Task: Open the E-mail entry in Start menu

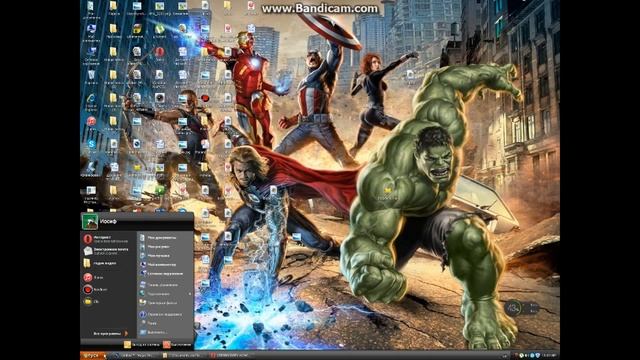Action: 107,251
